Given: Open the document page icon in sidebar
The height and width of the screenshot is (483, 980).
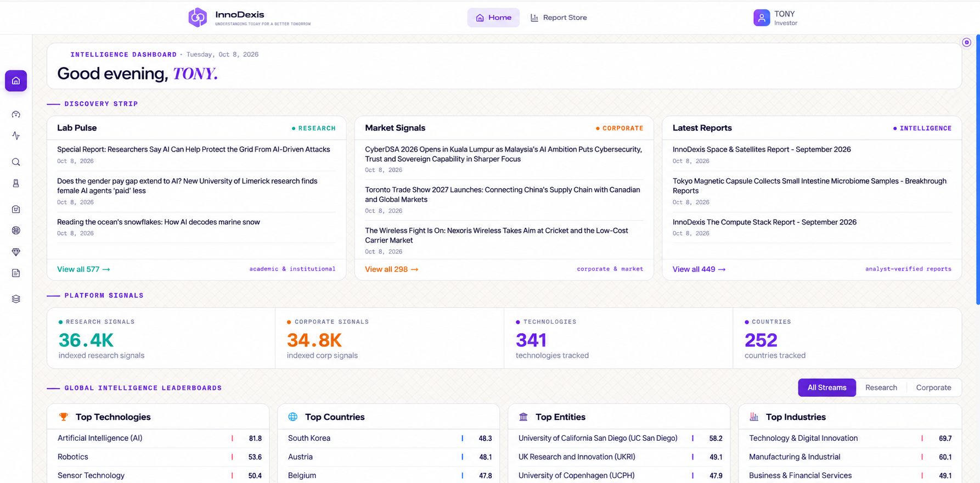Looking at the screenshot, I should pos(16,273).
